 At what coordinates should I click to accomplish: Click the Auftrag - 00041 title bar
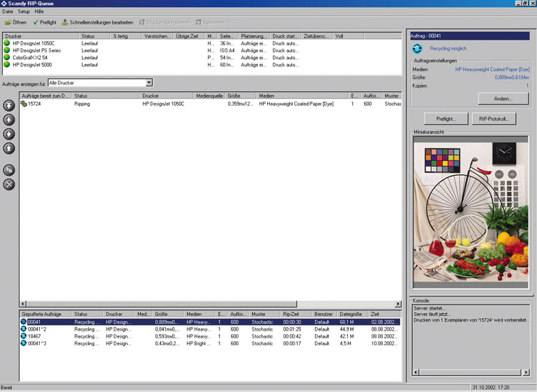pyautogui.click(x=470, y=36)
